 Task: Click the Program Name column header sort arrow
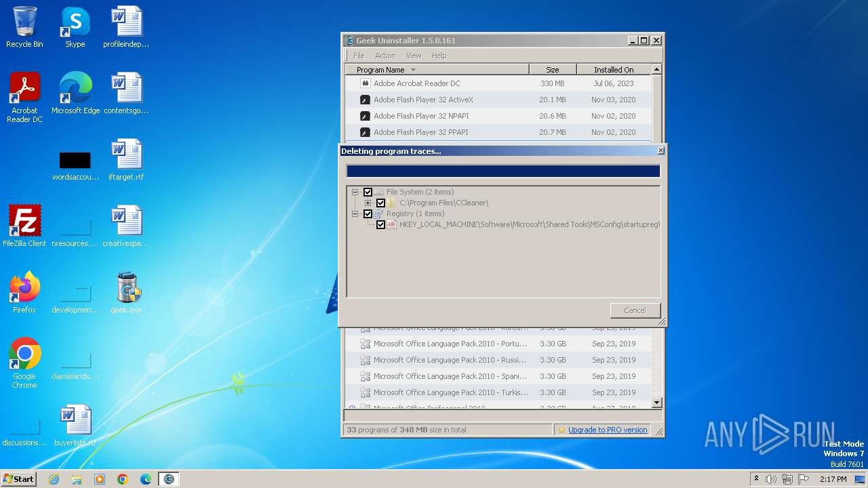(413, 70)
